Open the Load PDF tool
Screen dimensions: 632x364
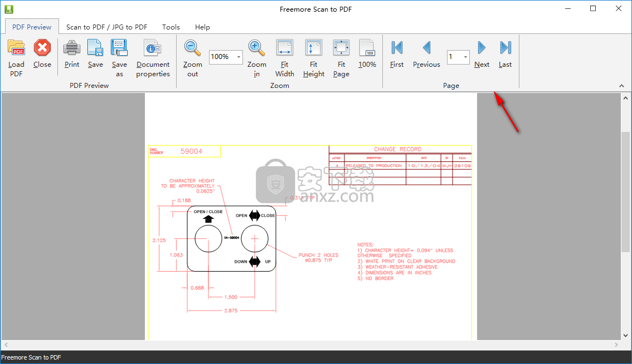coord(16,58)
